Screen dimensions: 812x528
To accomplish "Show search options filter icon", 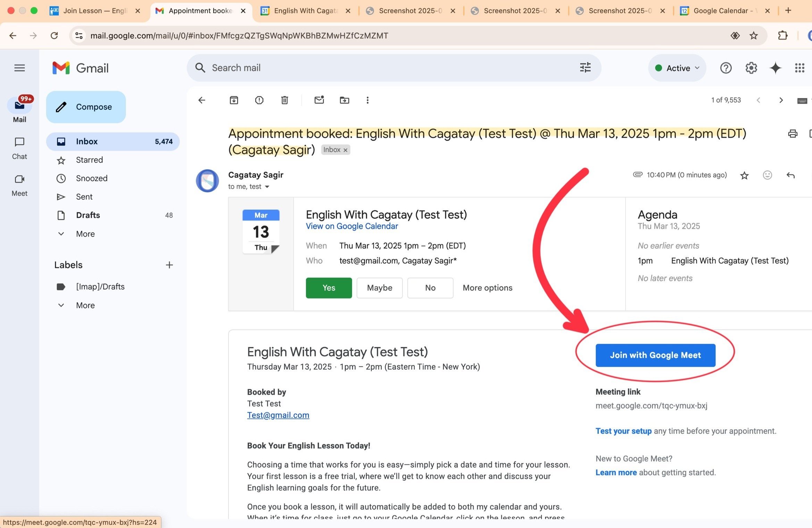I will coord(585,68).
